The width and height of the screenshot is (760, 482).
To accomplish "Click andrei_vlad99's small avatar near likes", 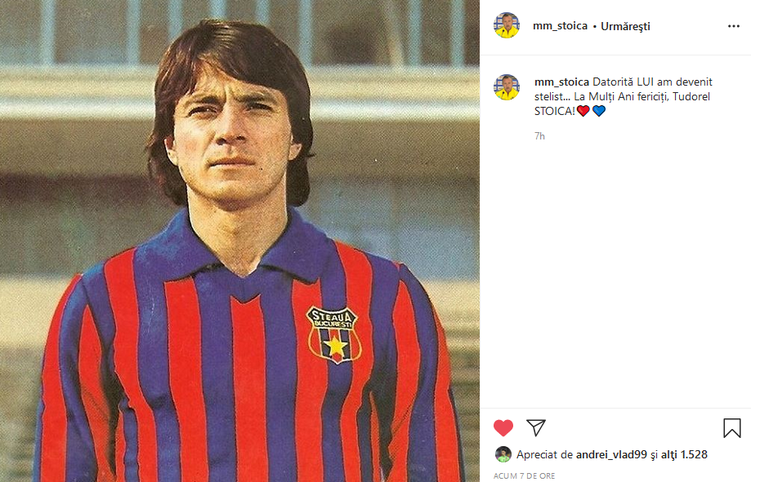I will click(503, 454).
